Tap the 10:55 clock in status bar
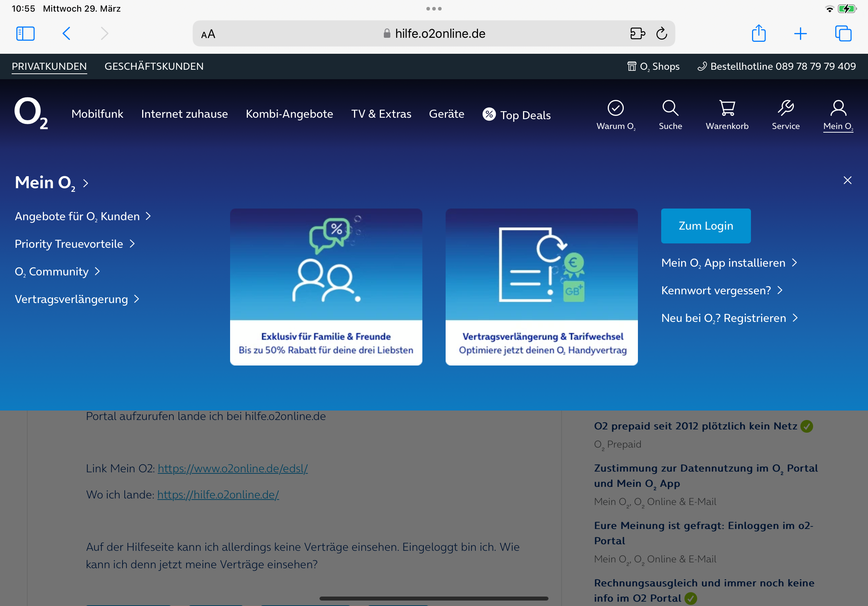 click(23, 9)
